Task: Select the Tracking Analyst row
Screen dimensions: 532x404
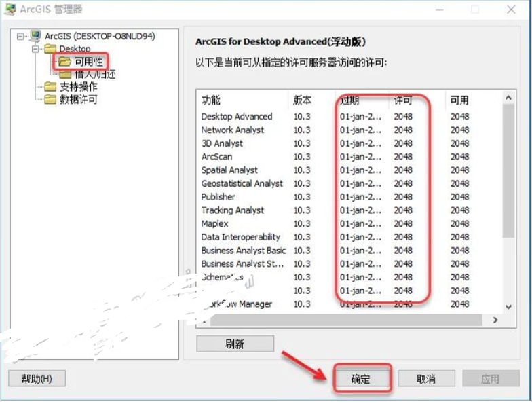Action: point(349,210)
